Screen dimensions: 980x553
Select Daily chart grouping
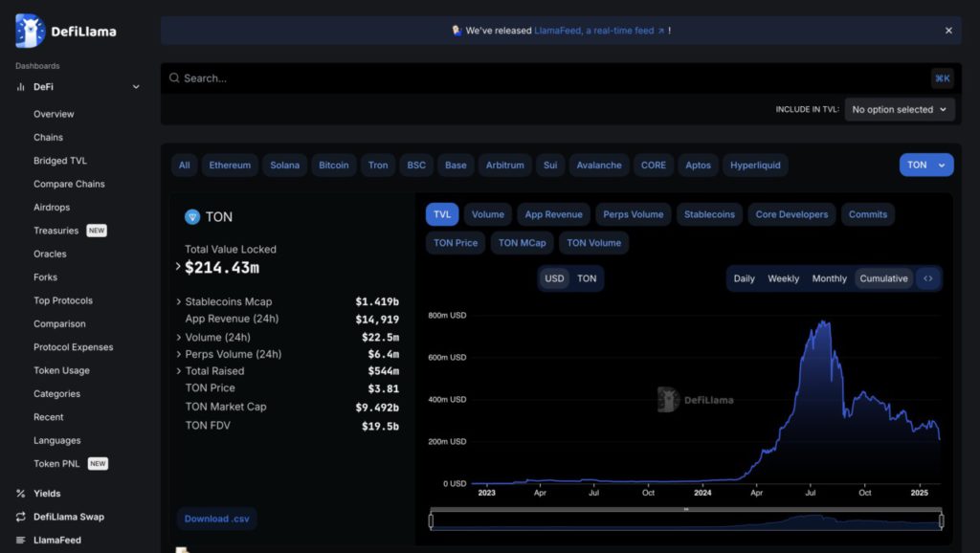pos(744,278)
